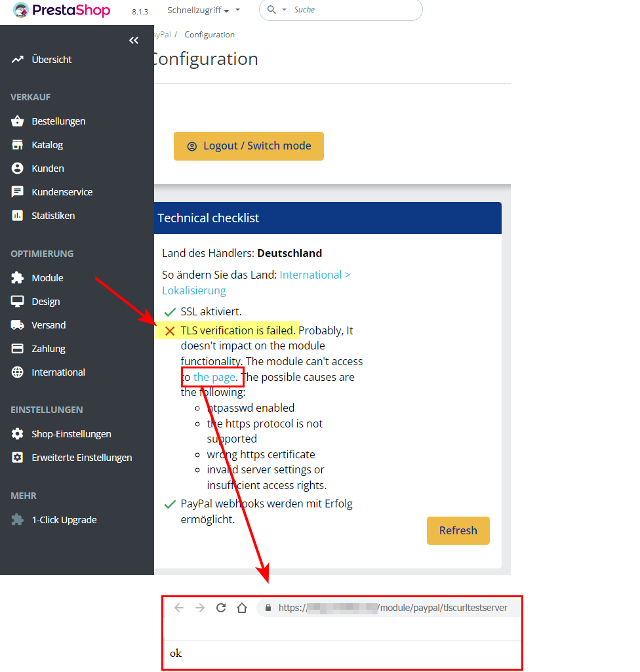Click the Katalog store icon
Viewport: 640px width, 672px height.
18,145
